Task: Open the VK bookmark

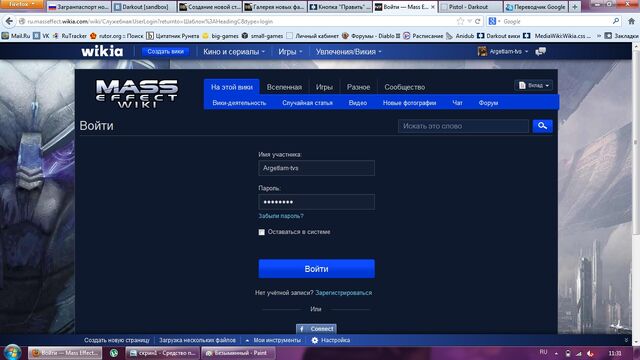Action: click(x=41, y=36)
